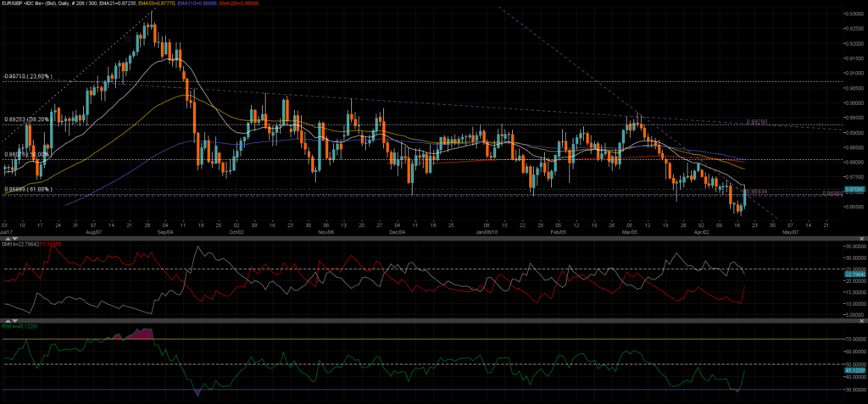Click the 0.93000 price axis label
Viewport: 868px width, 404px height.
pyautogui.click(x=854, y=14)
